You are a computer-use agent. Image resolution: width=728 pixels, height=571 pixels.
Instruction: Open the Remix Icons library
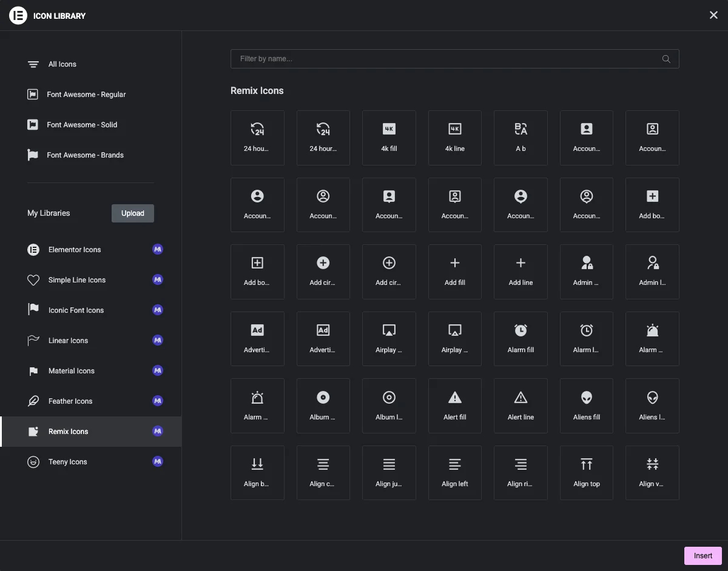coord(91,432)
